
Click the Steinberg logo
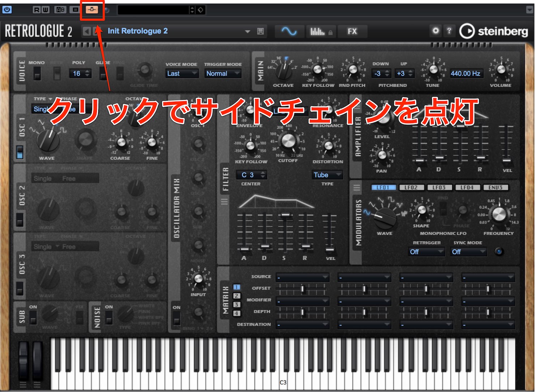[x=493, y=31]
